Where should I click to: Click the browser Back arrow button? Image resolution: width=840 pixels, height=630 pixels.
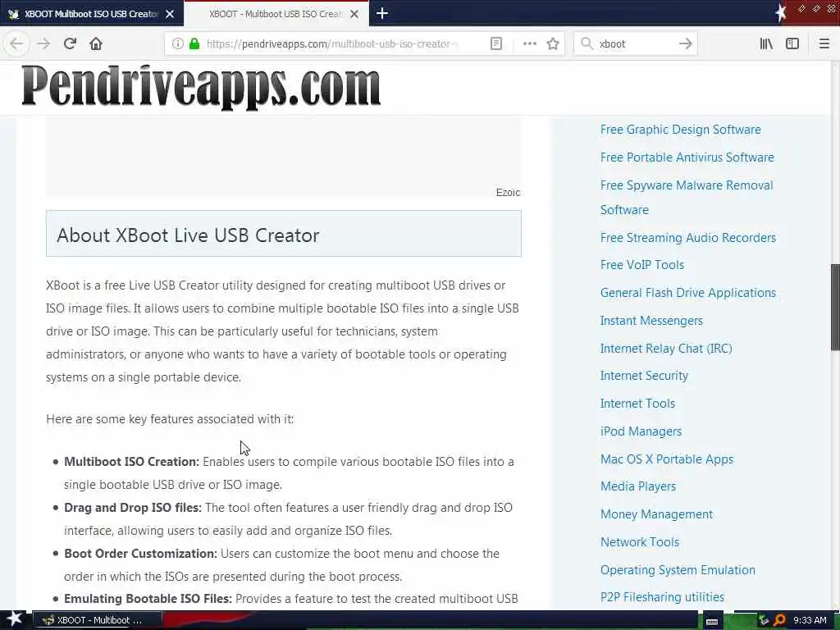(x=16, y=43)
